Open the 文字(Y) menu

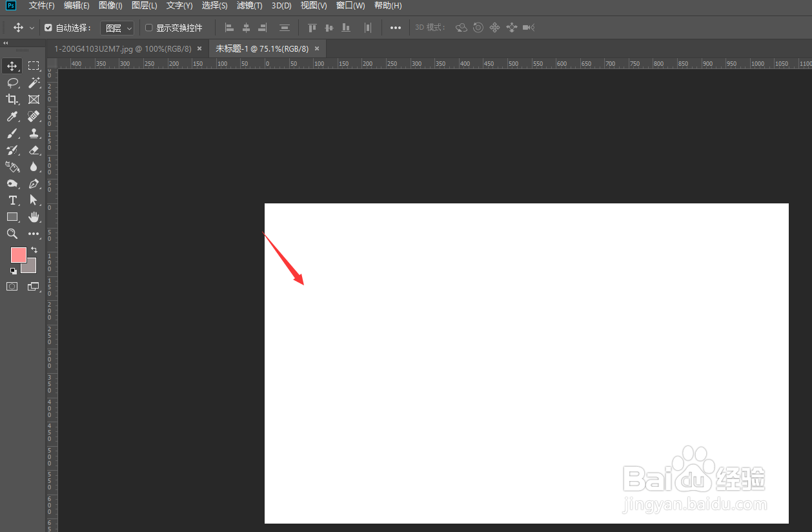coord(179,6)
